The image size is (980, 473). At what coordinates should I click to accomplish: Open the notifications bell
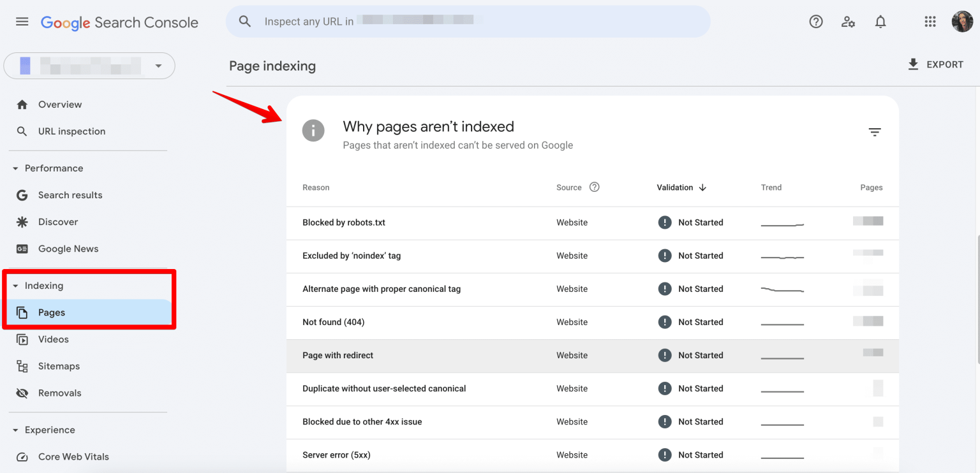pos(880,22)
